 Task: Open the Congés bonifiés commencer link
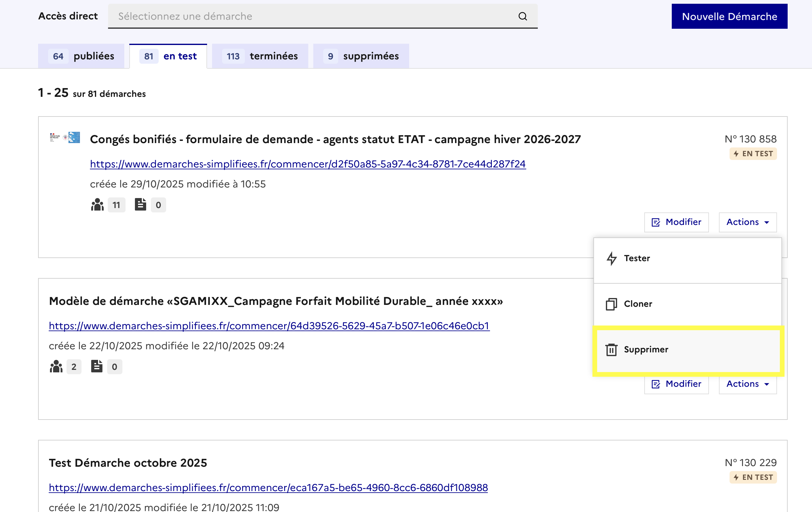[x=308, y=164]
